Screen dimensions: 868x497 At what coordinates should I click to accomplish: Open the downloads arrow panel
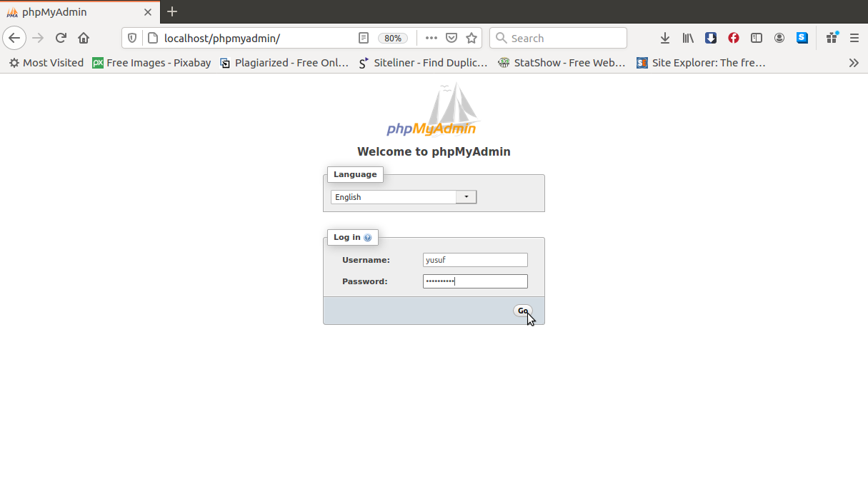click(664, 38)
